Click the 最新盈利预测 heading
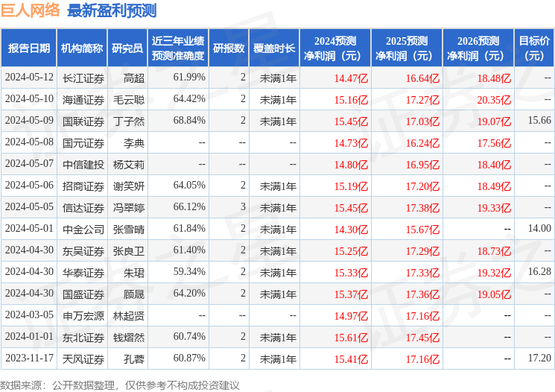This screenshot has width=555, height=392. click(x=112, y=10)
